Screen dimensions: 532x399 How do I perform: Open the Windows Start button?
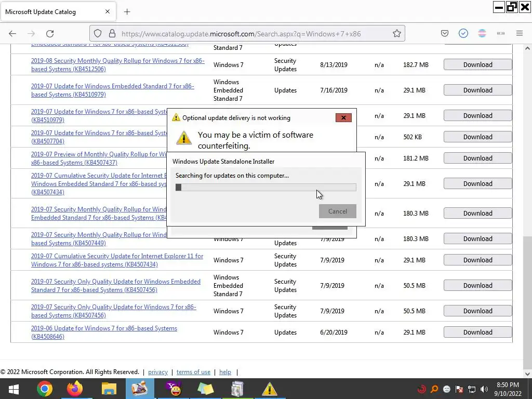14,389
